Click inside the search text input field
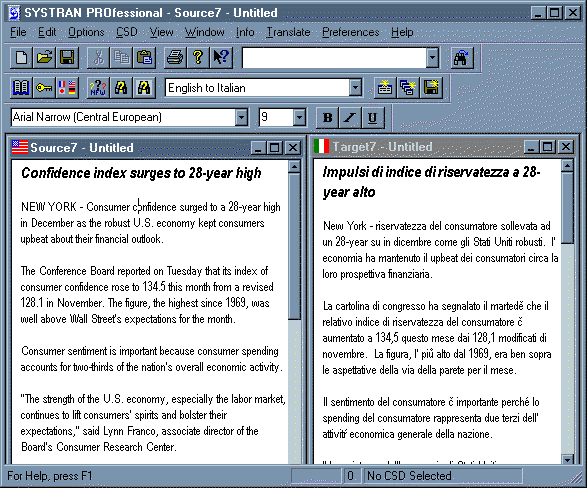Image resolution: width=587 pixels, height=488 pixels. (334, 58)
